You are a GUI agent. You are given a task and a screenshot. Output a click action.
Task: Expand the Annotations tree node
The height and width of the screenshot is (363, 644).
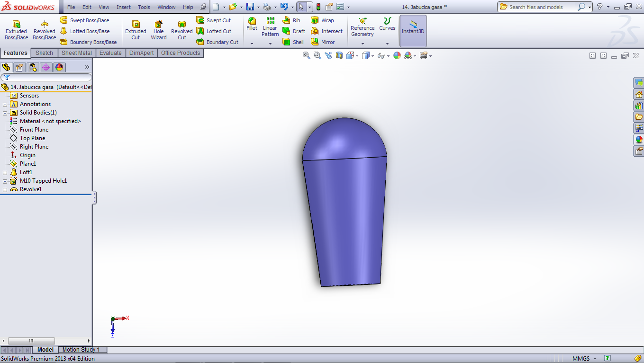tap(5, 104)
